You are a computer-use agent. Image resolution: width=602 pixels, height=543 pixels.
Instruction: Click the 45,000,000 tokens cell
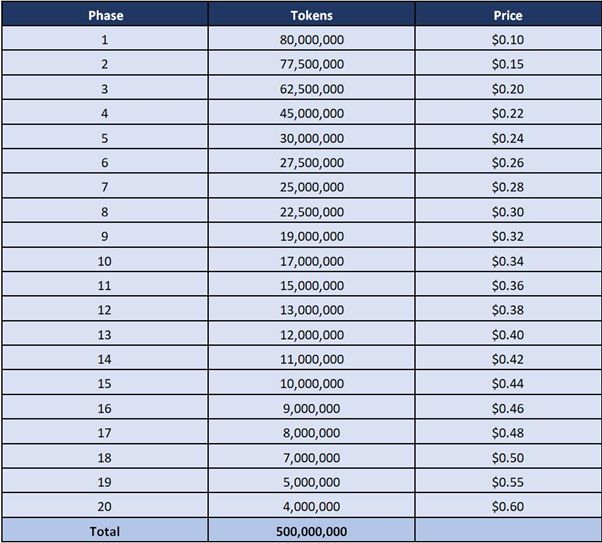[x=311, y=113]
